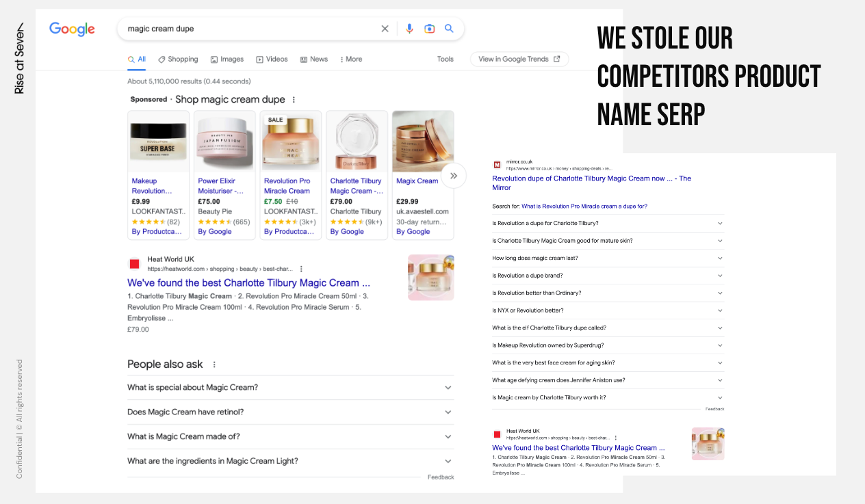Switch to the Images tab
Viewport: 865px width, 504px height.
tap(227, 59)
